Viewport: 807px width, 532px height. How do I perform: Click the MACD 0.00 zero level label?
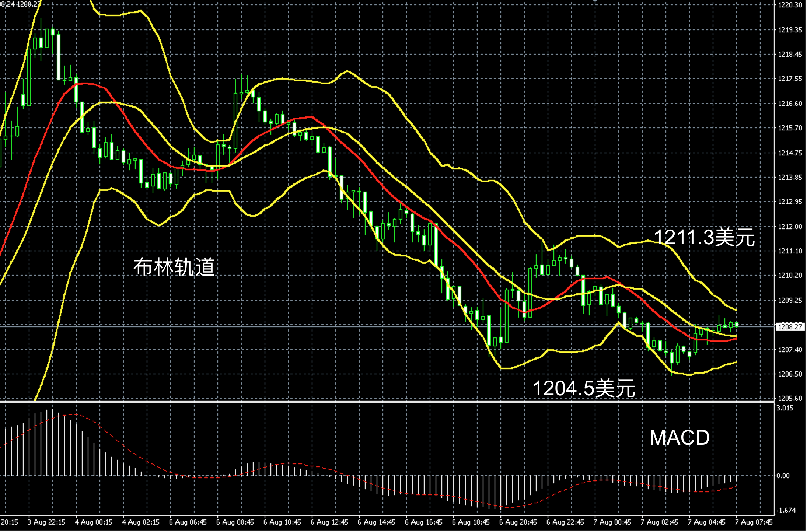(x=783, y=476)
